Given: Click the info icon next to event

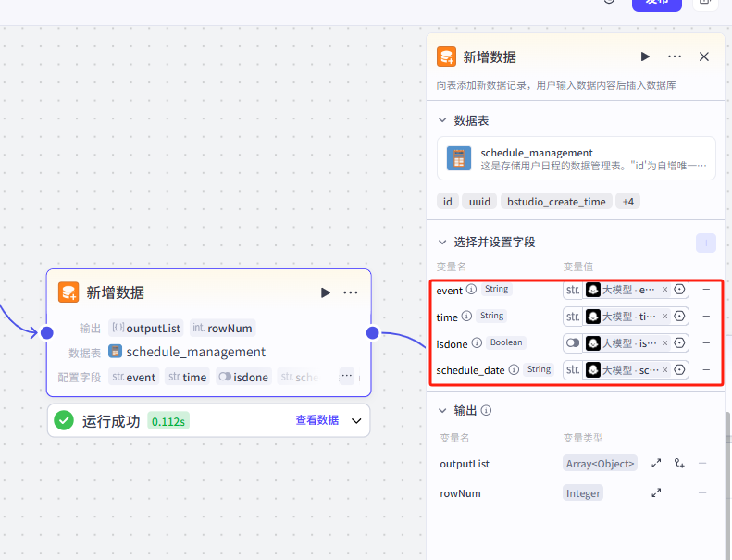Looking at the screenshot, I should [471, 290].
